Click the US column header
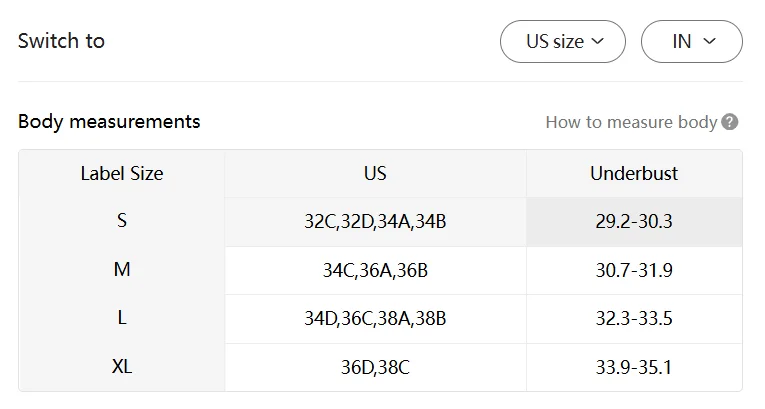This screenshot has width=765, height=409. 375,173
